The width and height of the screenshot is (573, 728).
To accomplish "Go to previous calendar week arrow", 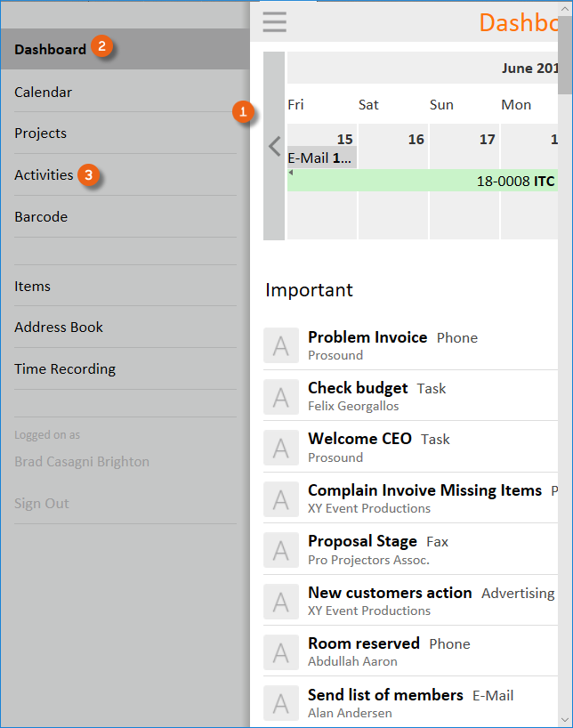I will click(x=274, y=146).
